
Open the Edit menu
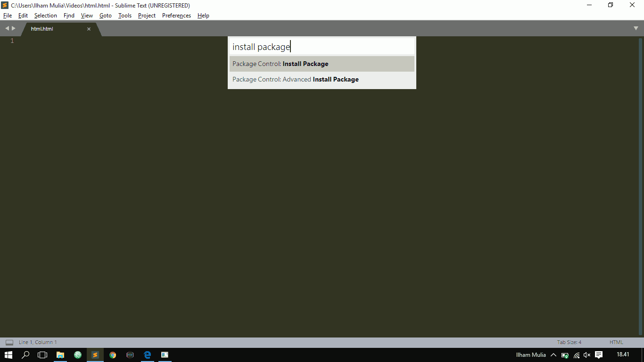pos(23,16)
